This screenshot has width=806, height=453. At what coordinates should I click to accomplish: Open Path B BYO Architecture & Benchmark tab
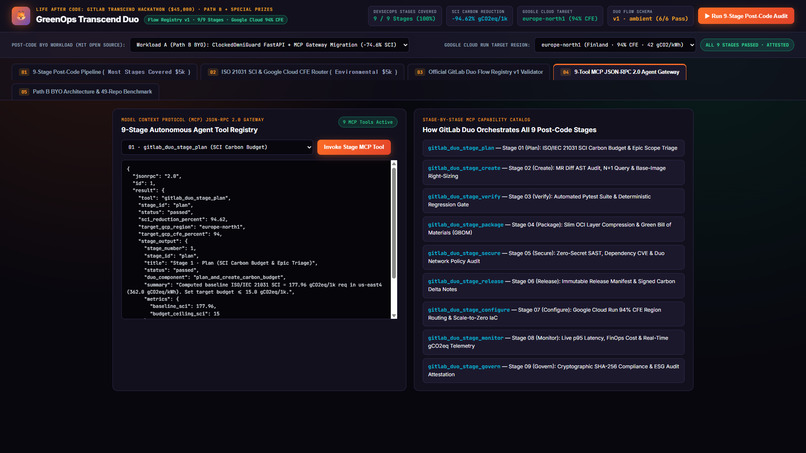(x=86, y=92)
